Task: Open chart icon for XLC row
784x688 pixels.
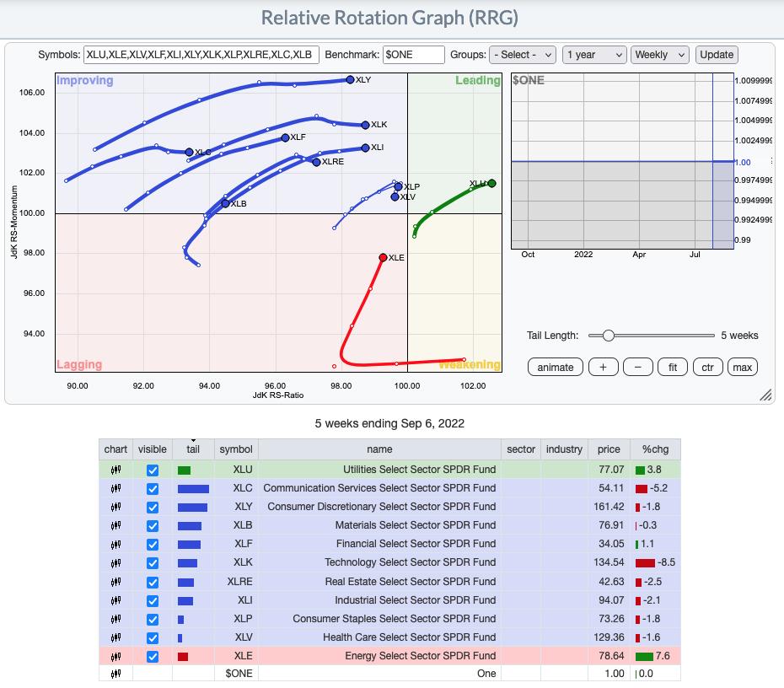Action: pyautogui.click(x=115, y=488)
